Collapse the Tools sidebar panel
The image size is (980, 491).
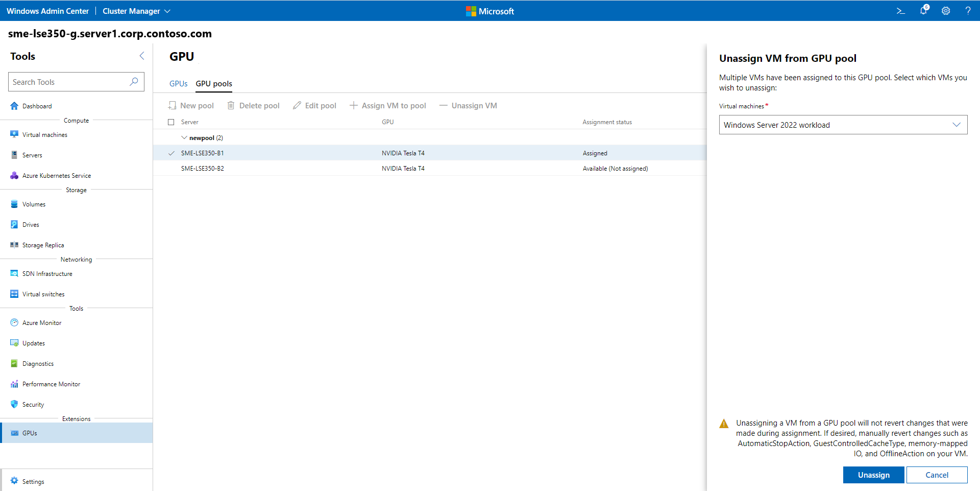(x=142, y=56)
